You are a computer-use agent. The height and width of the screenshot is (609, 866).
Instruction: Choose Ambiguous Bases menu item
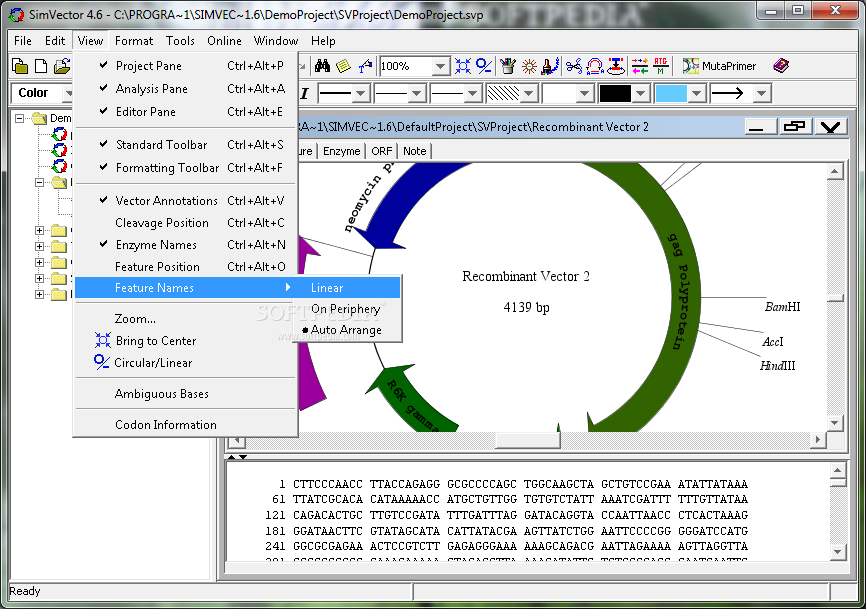click(x=186, y=394)
